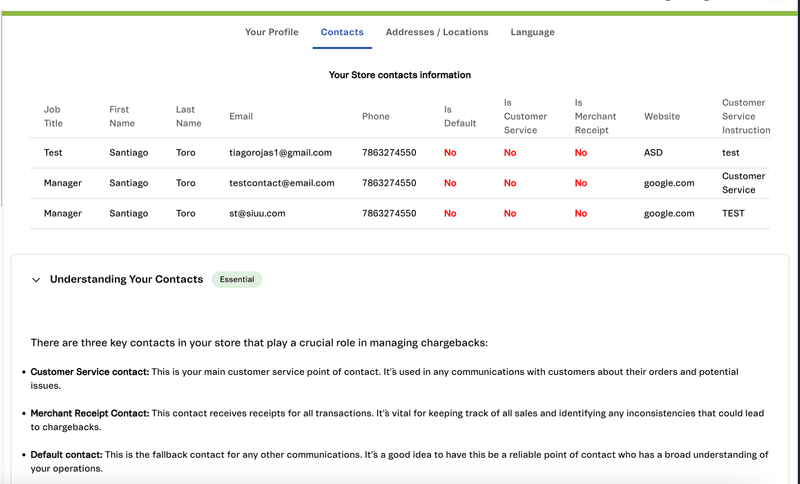Click phone 7863274550 in the st@siuu.com row

tap(389, 213)
